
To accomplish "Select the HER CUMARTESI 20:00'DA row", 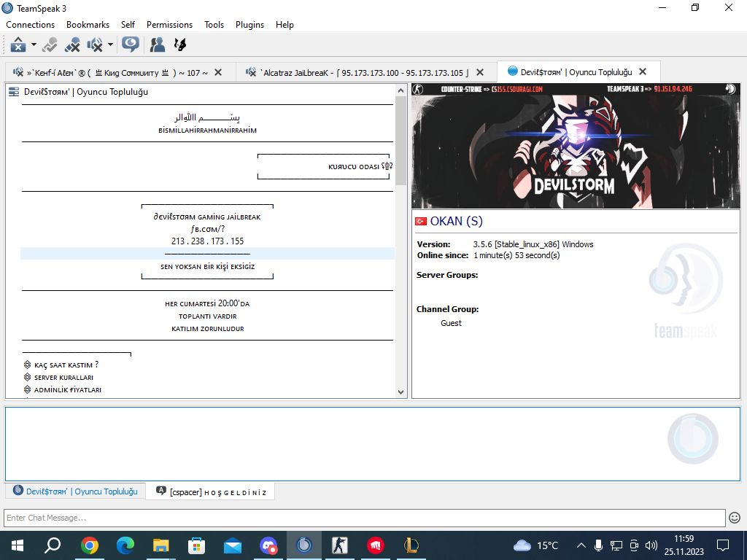I will coord(207,303).
